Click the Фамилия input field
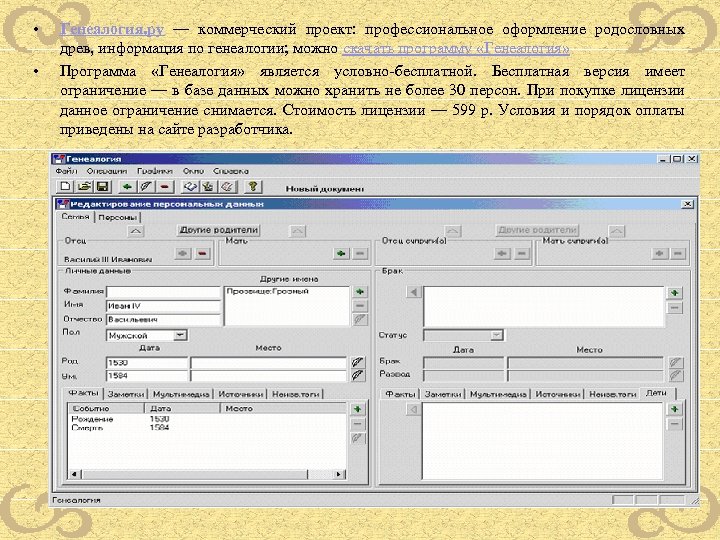 click(163, 292)
